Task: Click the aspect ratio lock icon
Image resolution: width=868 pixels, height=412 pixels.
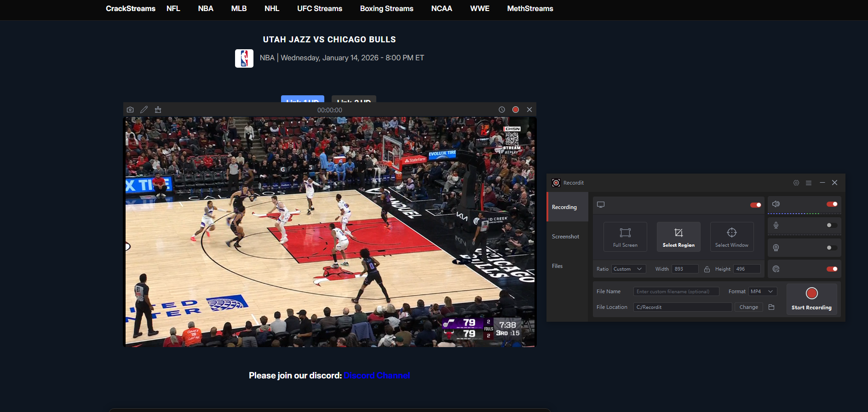Action: point(707,269)
